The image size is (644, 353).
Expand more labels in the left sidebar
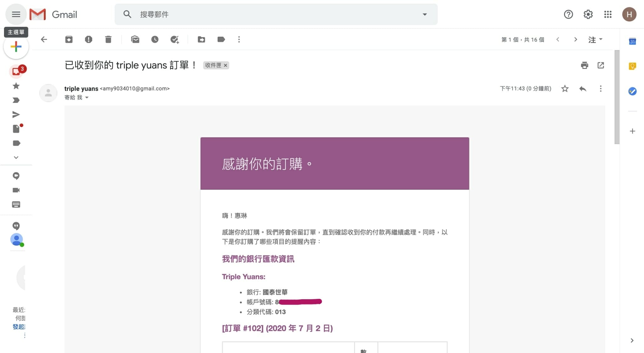tap(16, 157)
